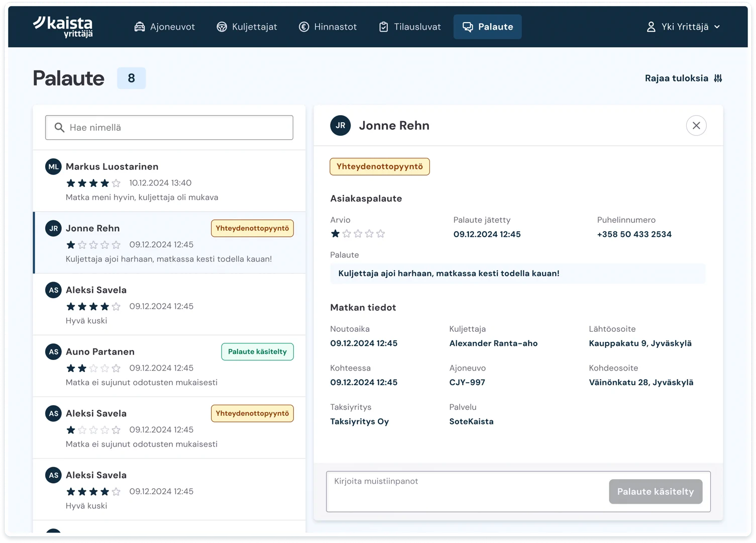
Task: Click the euro icon beside Hinnastot
Action: coord(304,27)
